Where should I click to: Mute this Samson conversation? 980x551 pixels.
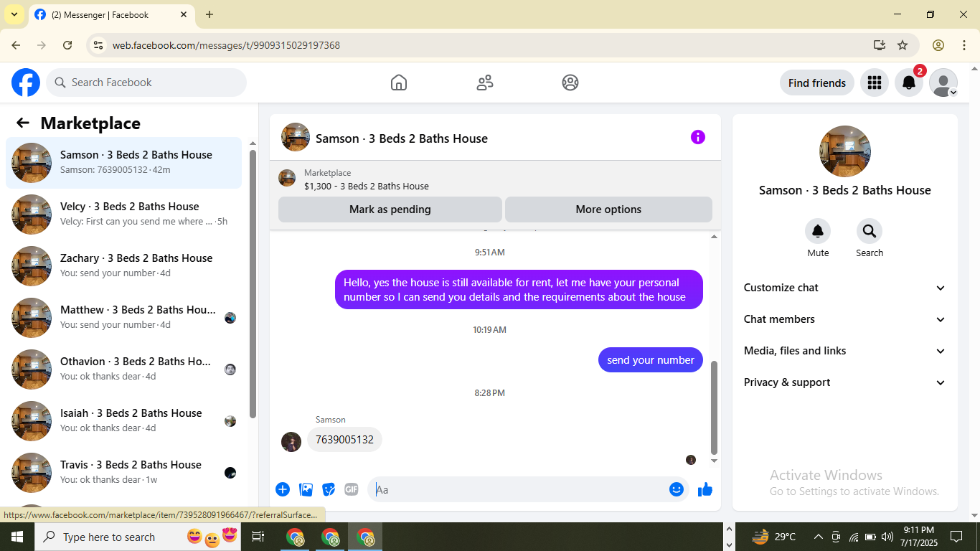coord(818,231)
